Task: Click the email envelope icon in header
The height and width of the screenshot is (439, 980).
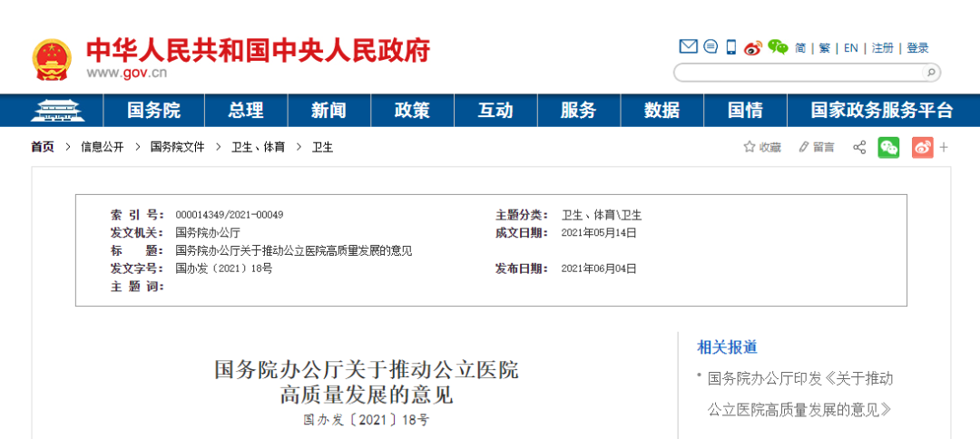Action: [688, 47]
